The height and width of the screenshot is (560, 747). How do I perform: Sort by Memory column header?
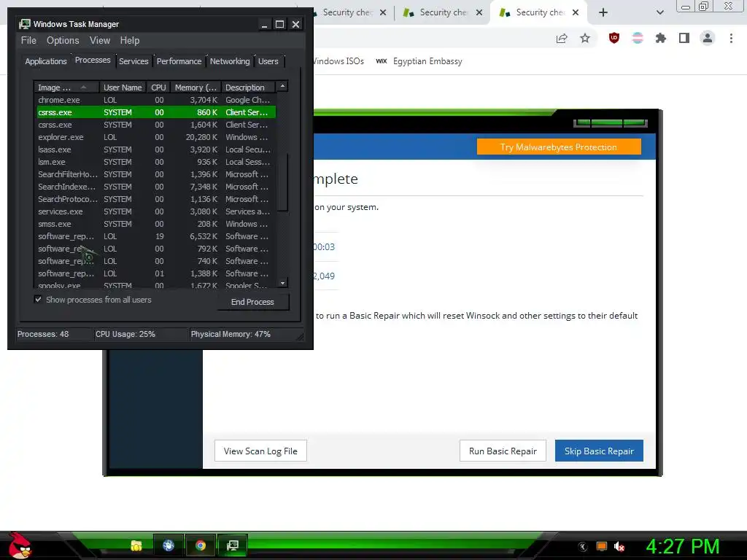pyautogui.click(x=196, y=87)
